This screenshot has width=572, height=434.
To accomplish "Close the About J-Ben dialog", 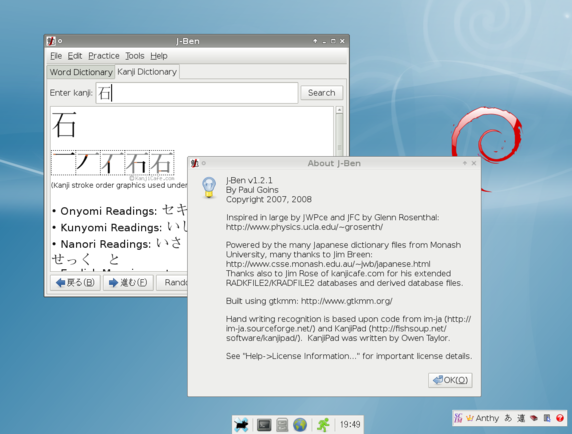I will coord(474,163).
